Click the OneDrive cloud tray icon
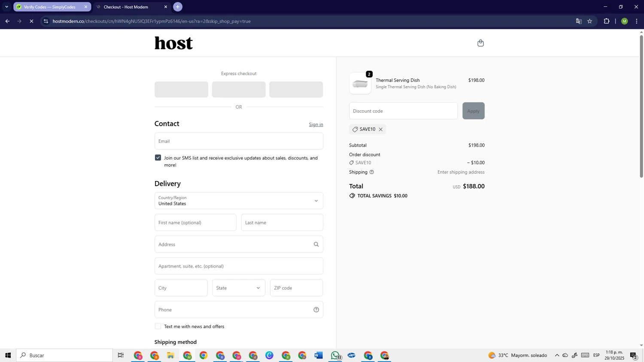This screenshot has width=644, height=362. point(565,355)
